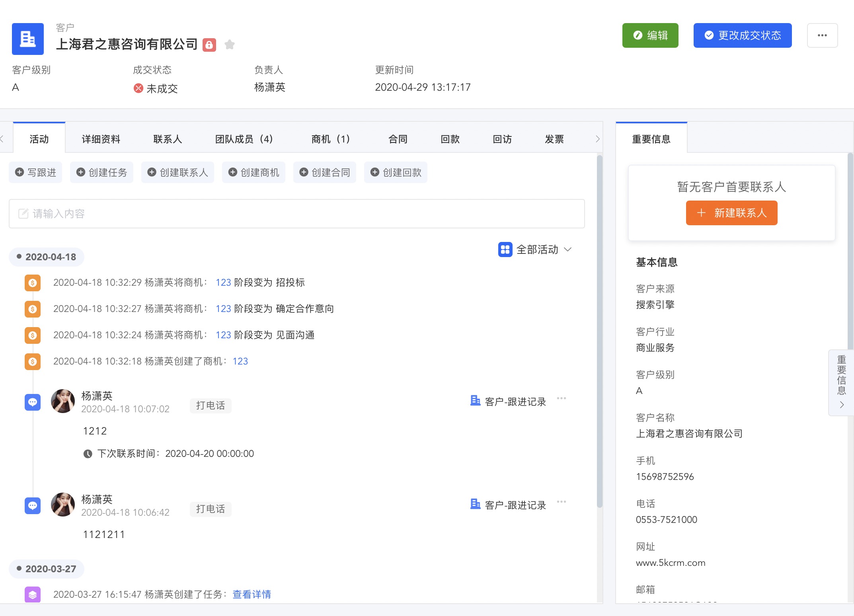Click the red lock icon beside company name
854x616 pixels.
coord(209,45)
